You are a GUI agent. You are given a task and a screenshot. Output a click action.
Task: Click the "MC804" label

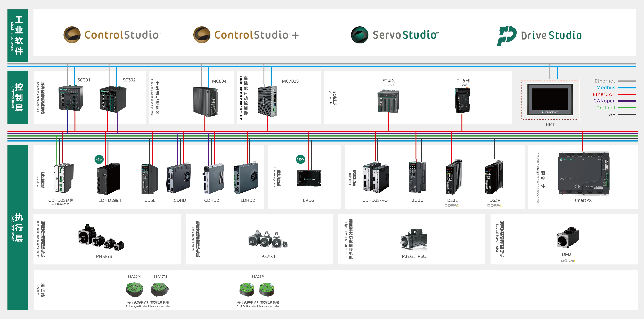click(x=219, y=81)
